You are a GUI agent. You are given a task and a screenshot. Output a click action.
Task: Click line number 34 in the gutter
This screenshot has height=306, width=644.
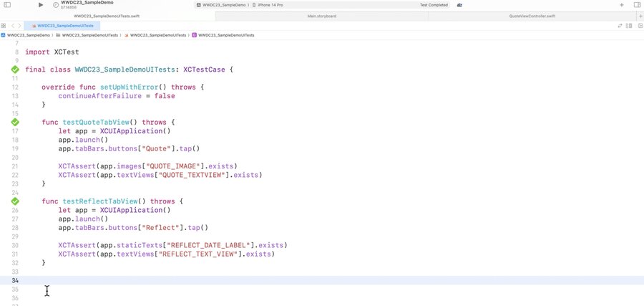coord(15,280)
